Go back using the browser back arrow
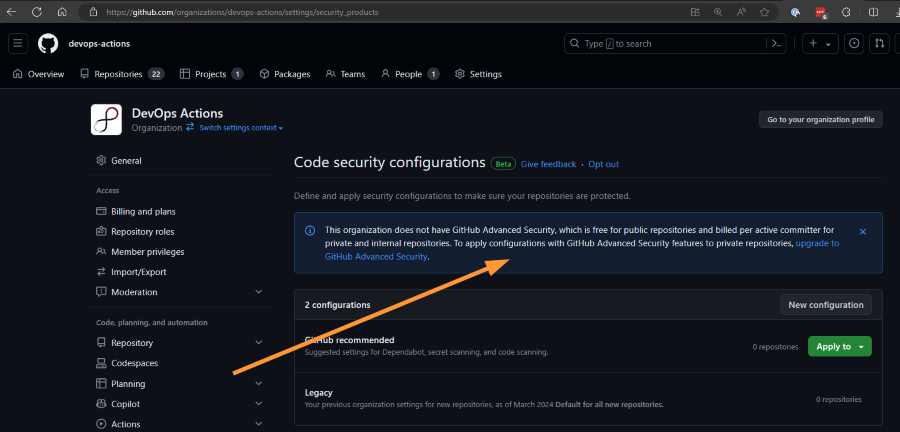This screenshot has height=432, width=900. [x=11, y=12]
